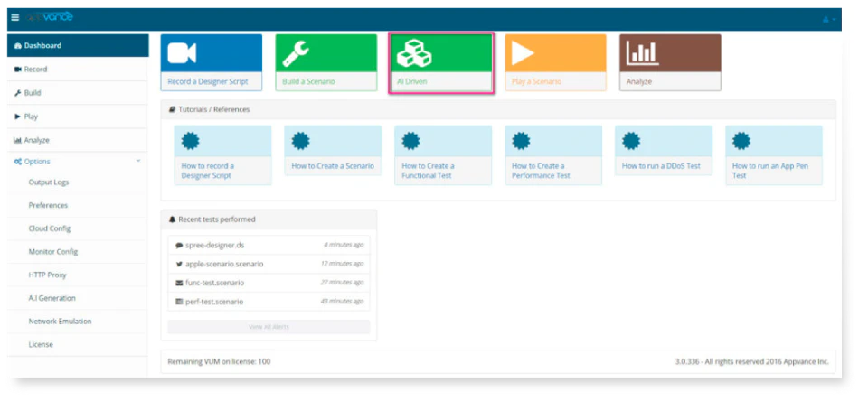Click Build a Scenario label
Image resolution: width=868 pixels, height=401 pixels.
click(x=308, y=81)
